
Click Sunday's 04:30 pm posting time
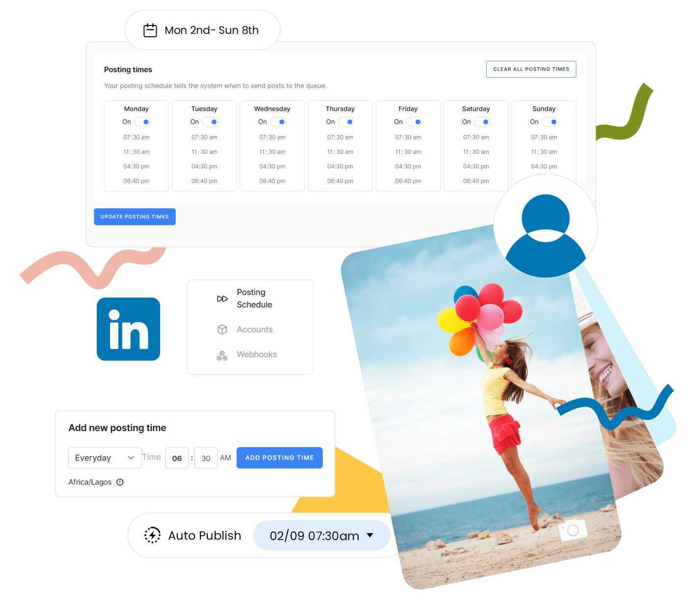(x=544, y=166)
